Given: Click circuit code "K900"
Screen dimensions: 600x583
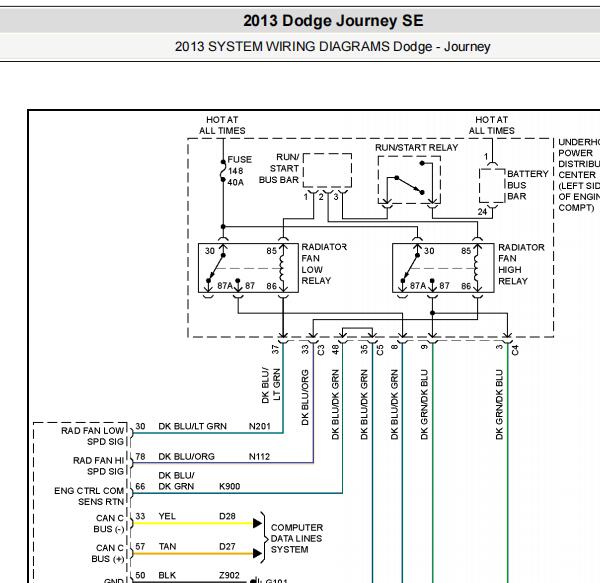Looking at the screenshot, I should (230, 486).
